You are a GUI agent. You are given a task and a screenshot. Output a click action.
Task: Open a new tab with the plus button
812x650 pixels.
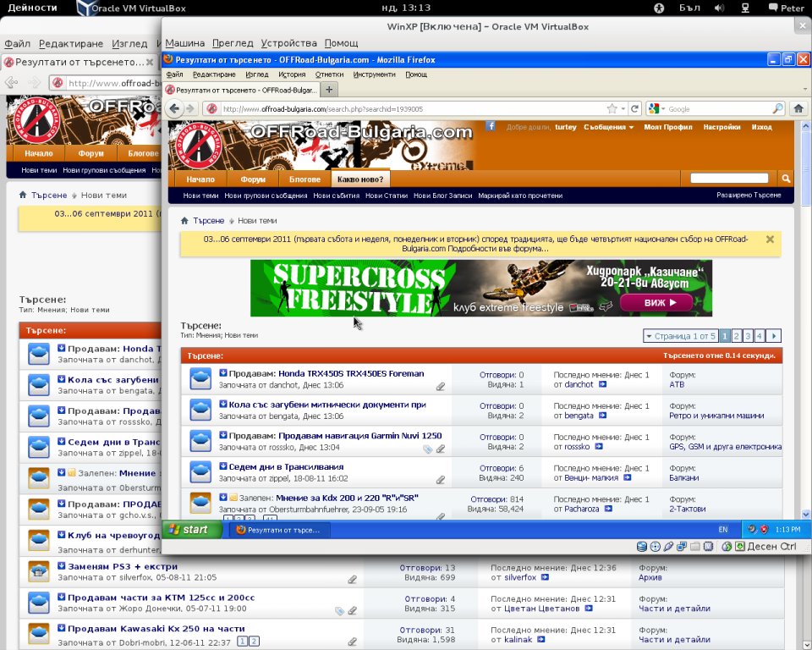click(329, 89)
